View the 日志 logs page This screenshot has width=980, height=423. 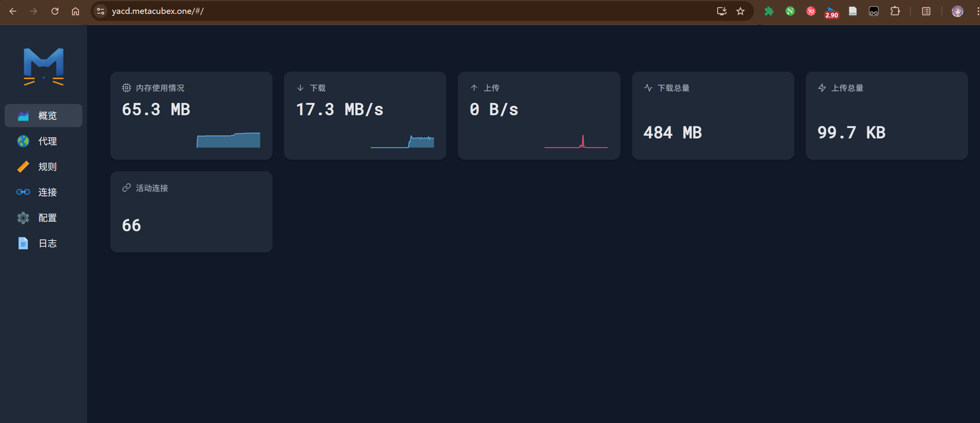tap(43, 243)
